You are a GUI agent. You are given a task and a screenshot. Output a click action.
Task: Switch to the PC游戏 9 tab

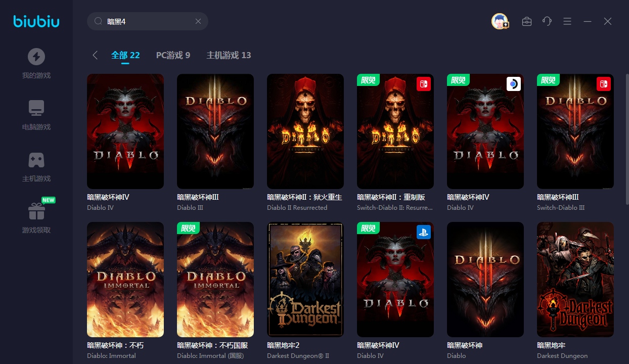pos(173,55)
